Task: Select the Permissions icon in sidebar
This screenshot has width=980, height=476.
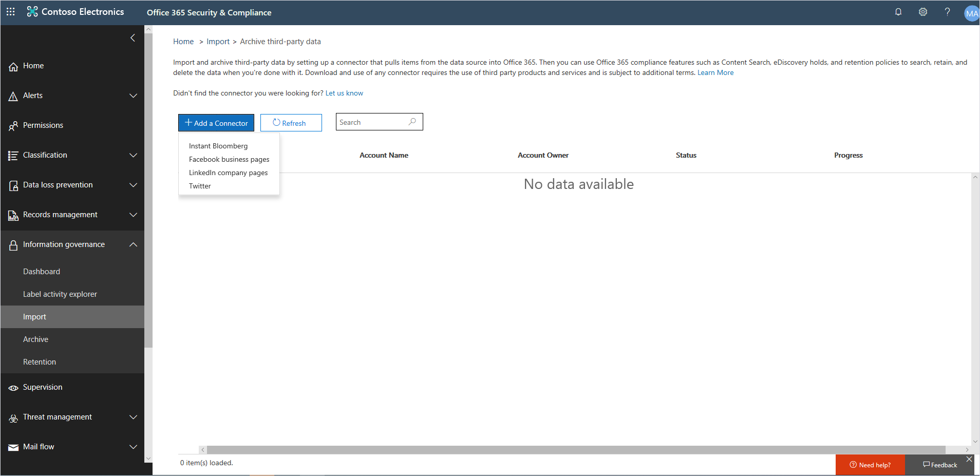Action: tap(13, 125)
